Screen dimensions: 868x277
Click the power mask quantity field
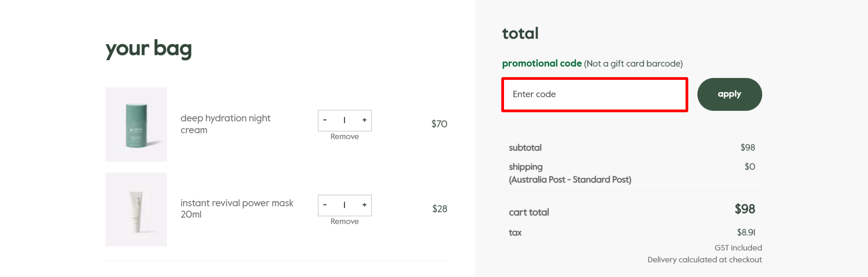[x=344, y=205]
